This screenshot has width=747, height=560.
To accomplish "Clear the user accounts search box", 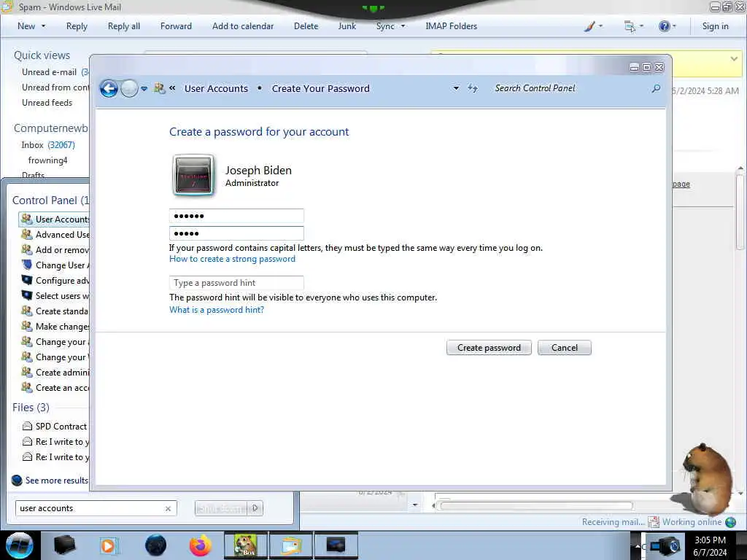I will tap(168, 508).
